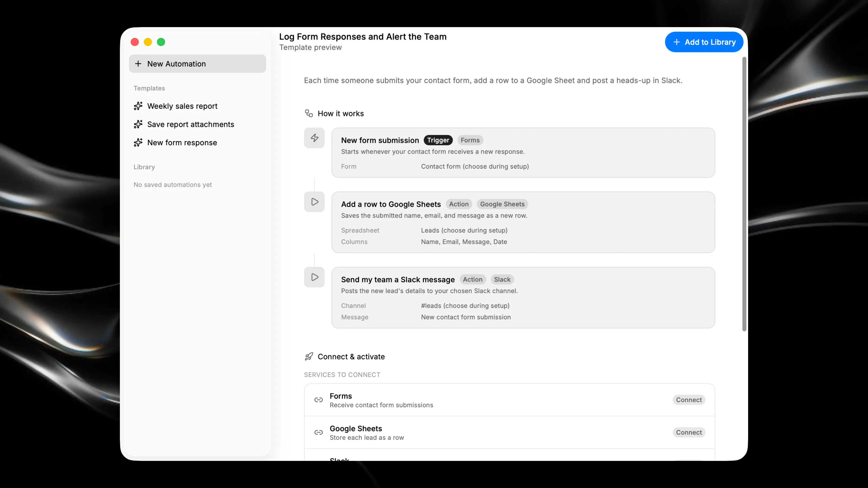Click the sparkle icon beside Weekly sales report

point(138,106)
